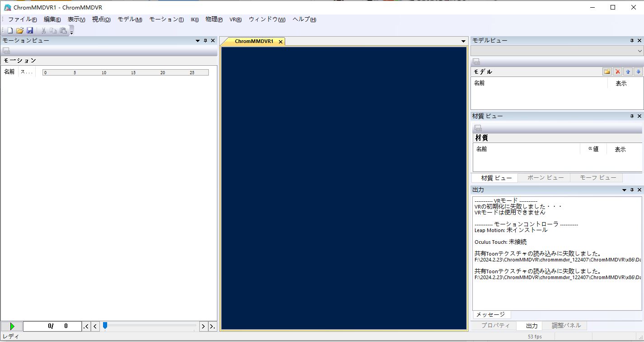Click the dark blue 3D viewport
The image size is (644, 342).
click(x=344, y=188)
